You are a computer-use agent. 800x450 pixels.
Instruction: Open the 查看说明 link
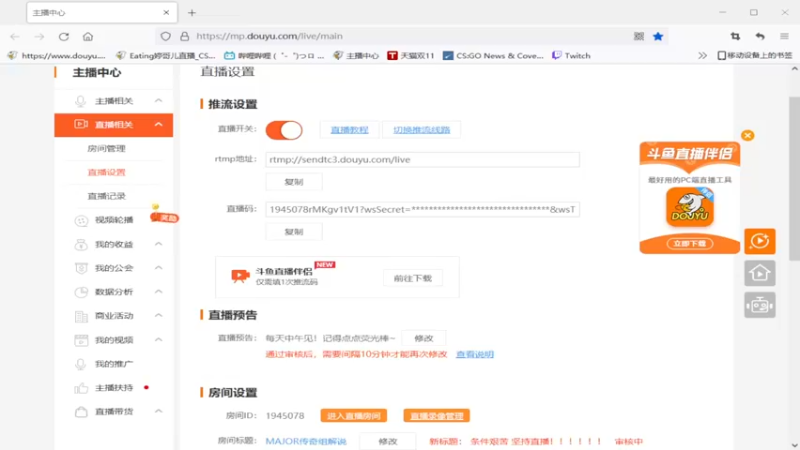(474, 354)
